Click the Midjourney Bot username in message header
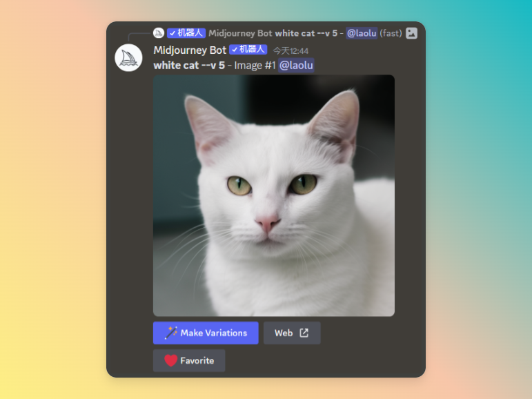The width and height of the screenshot is (532, 399). tap(190, 50)
